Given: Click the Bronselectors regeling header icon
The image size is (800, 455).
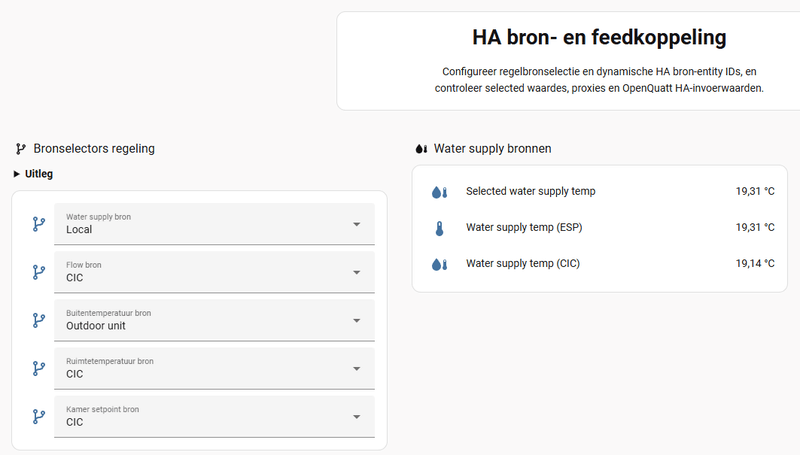Looking at the screenshot, I should click(20, 149).
